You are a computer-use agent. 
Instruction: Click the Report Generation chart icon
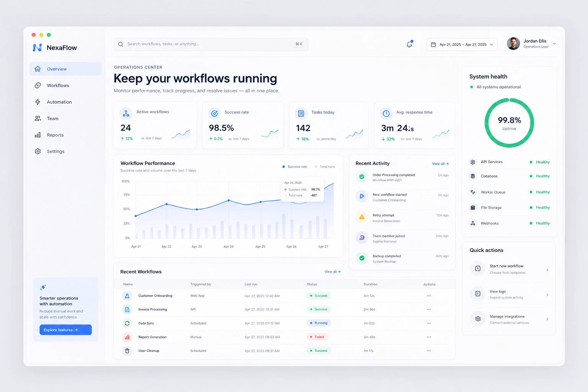(127, 337)
